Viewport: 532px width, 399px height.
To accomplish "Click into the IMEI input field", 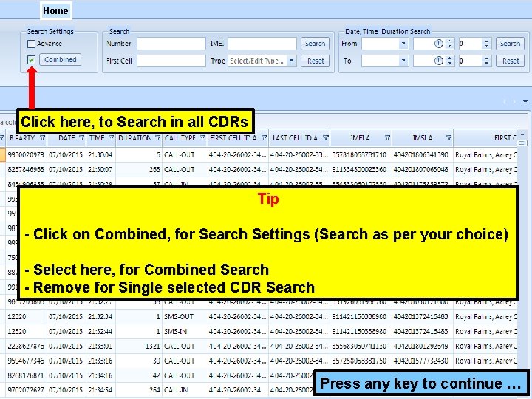I will click(262, 44).
